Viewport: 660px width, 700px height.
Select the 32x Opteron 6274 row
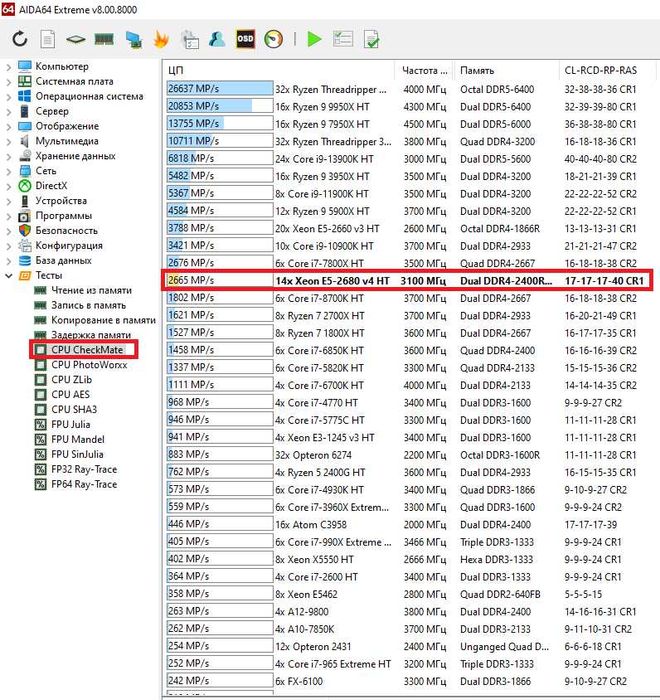coord(407,455)
